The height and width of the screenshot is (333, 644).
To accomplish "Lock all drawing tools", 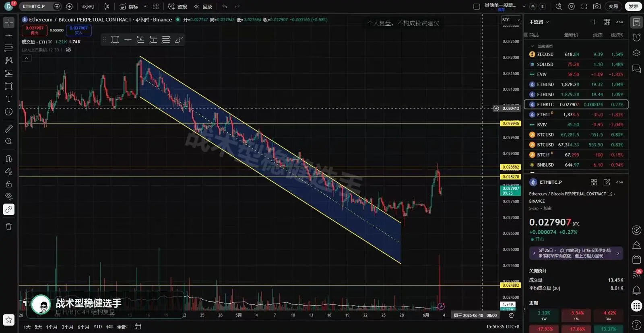I will 8,184.
